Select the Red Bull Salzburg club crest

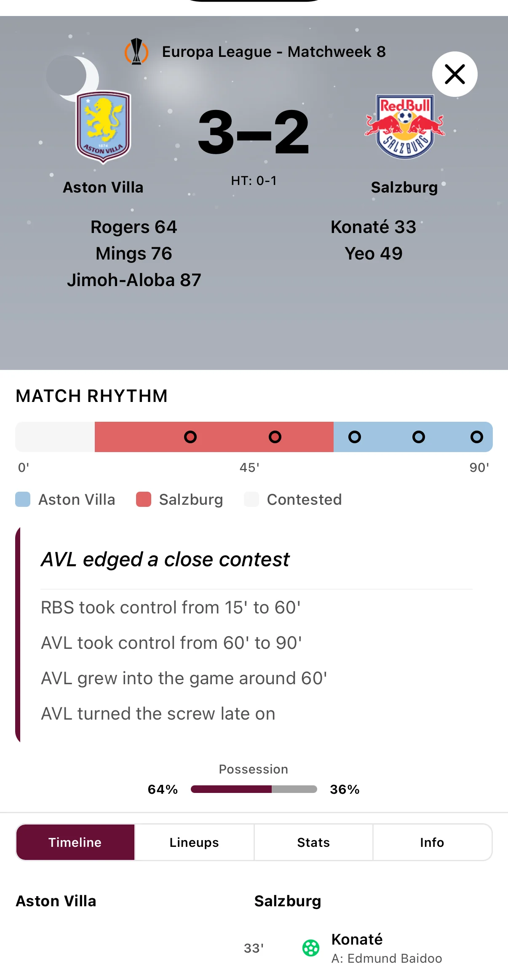(404, 126)
